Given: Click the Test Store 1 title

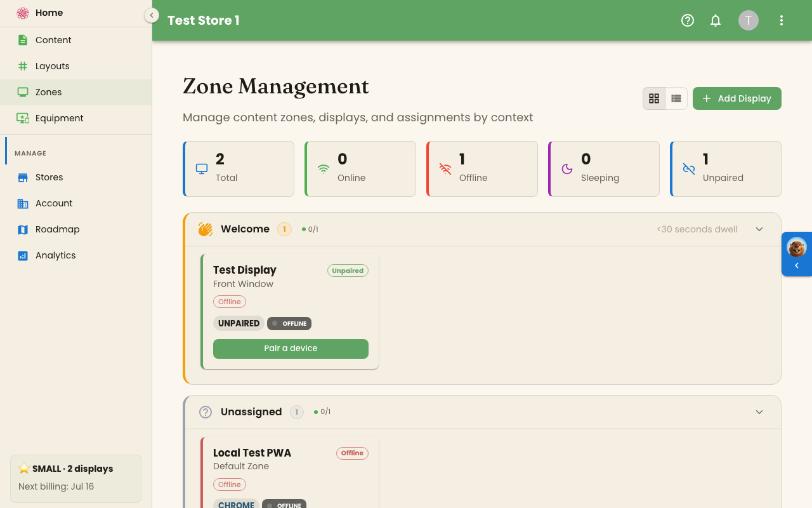Looking at the screenshot, I should (204, 20).
